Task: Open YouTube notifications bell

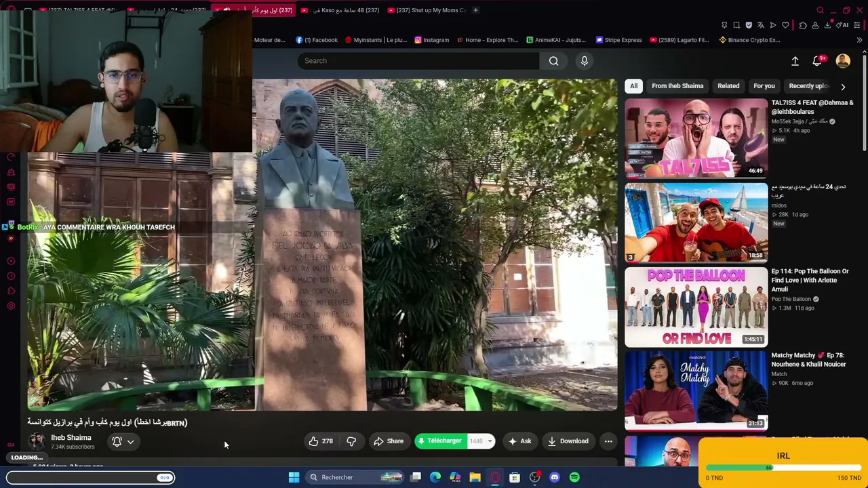Action: [x=817, y=61]
